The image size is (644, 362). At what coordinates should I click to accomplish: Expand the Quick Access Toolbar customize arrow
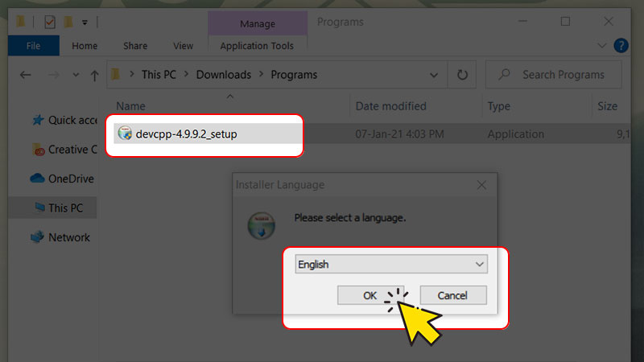coord(85,23)
